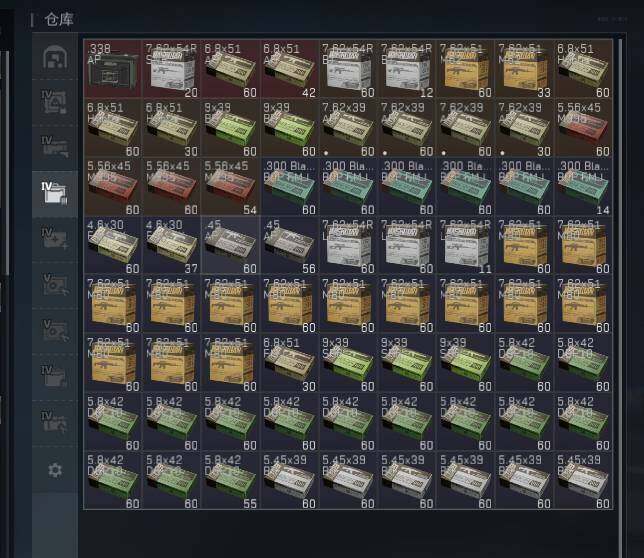Pick the 6.8x51 box with 42 rounds
Screen dimensions: 644x558
click(x=289, y=69)
